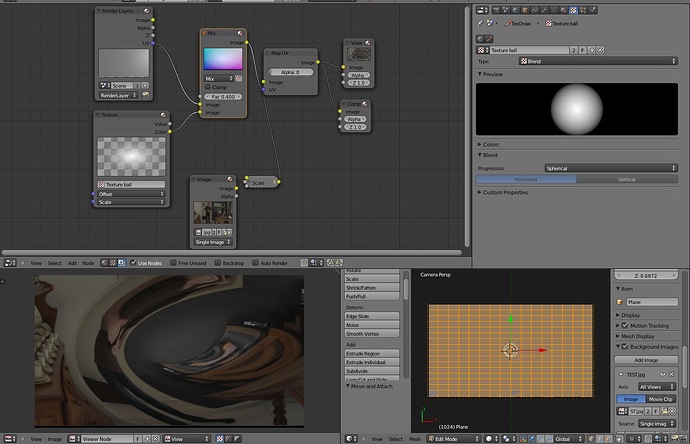This screenshot has height=444, width=690.
Task: Open image editor type selector icon
Action: pyautogui.click(x=9, y=439)
